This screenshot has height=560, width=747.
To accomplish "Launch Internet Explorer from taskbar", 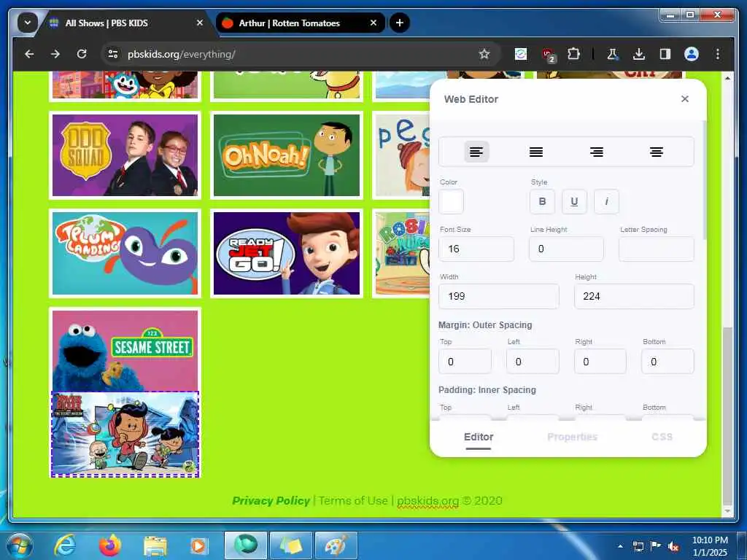I will [x=65, y=546].
